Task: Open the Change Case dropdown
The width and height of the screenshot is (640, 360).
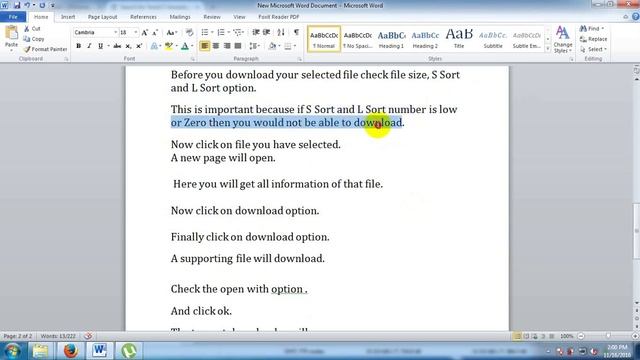Action: point(171,33)
